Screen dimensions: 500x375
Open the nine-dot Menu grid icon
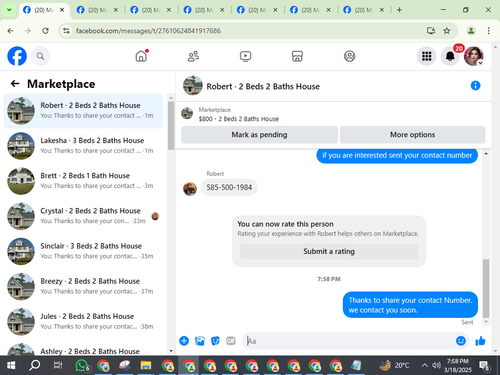pyautogui.click(x=426, y=56)
